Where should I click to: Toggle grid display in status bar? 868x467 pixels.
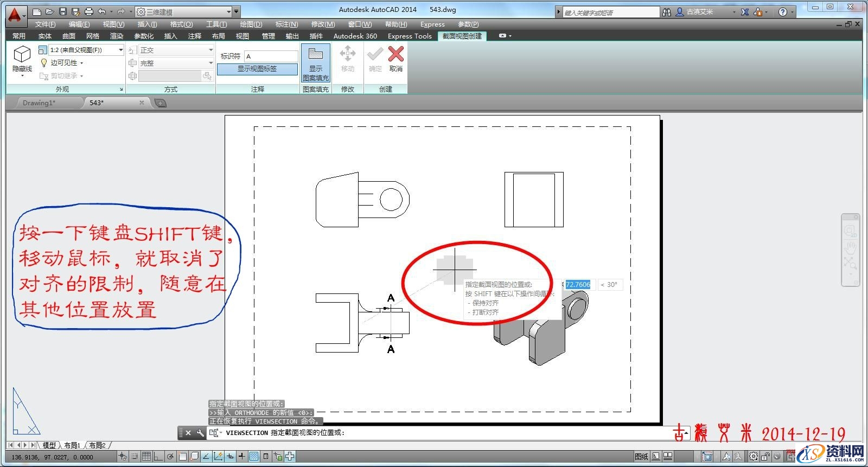pos(146,457)
